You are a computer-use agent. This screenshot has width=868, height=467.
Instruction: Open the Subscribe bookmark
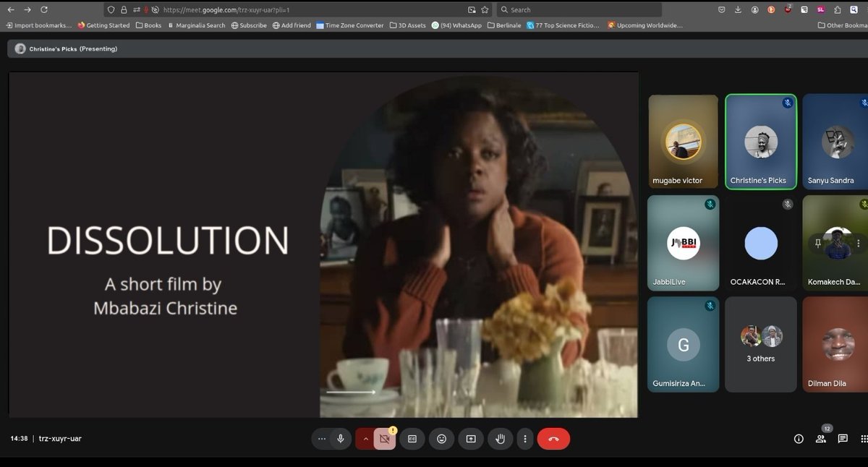tap(249, 25)
